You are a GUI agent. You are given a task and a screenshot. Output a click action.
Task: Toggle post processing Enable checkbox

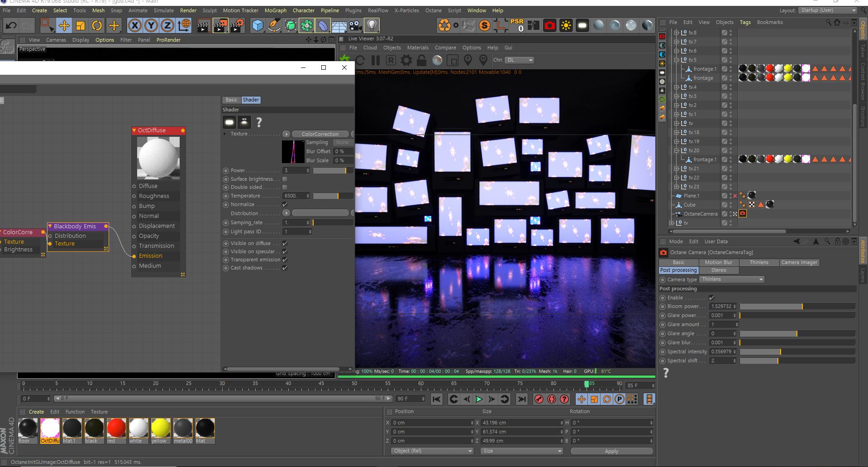pos(711,298)
